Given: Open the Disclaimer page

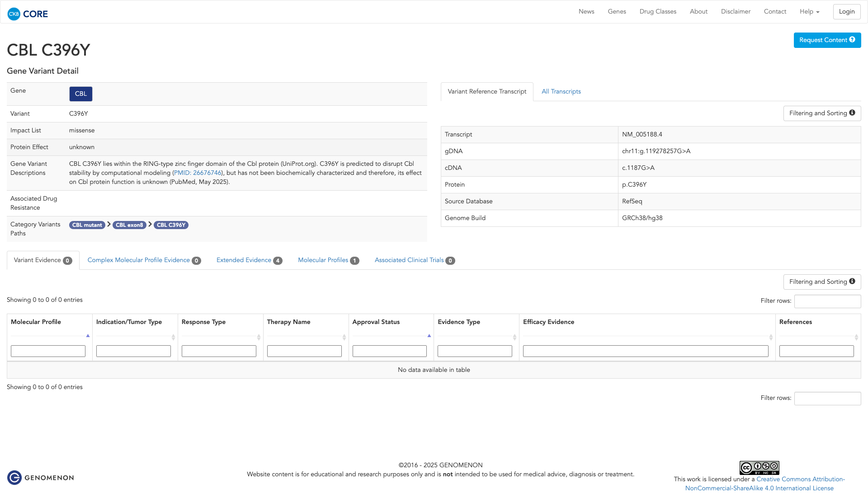Looking at the screenshot, I should 736,12.
